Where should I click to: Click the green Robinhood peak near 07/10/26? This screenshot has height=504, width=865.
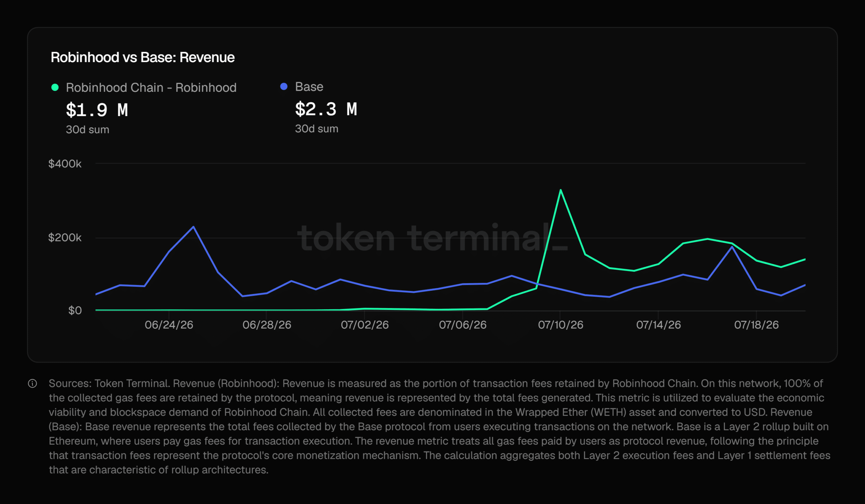(561, 190)
